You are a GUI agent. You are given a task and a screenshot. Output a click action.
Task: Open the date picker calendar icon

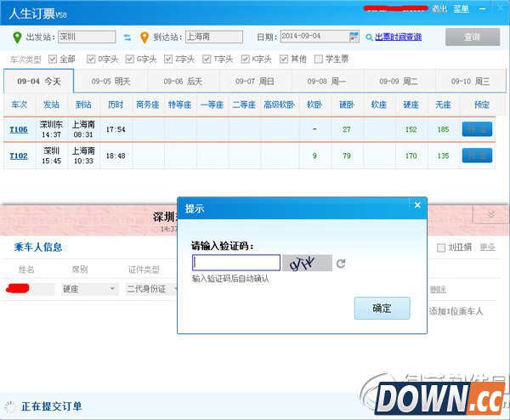[x=354, y=37]
